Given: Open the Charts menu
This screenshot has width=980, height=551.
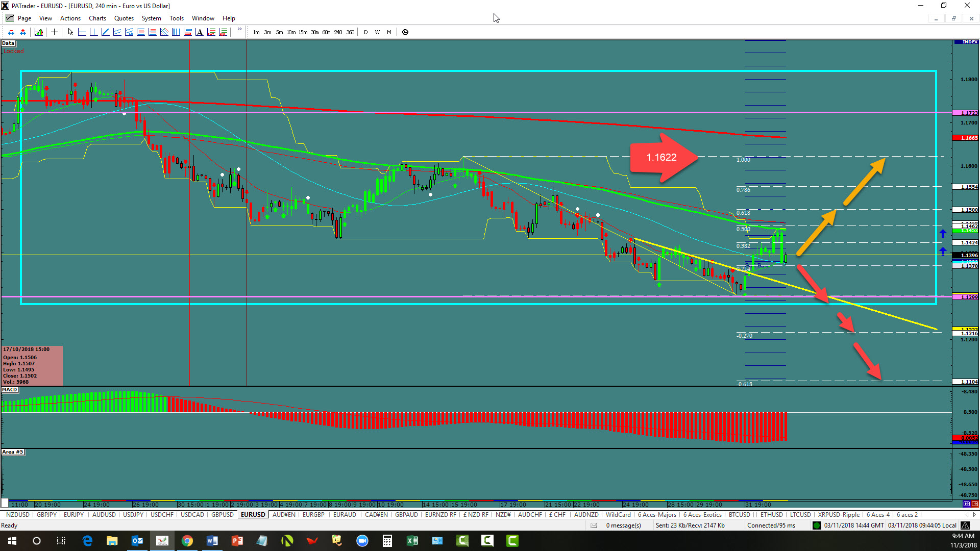Looking at the screenshot, I should tap(97, 18).
